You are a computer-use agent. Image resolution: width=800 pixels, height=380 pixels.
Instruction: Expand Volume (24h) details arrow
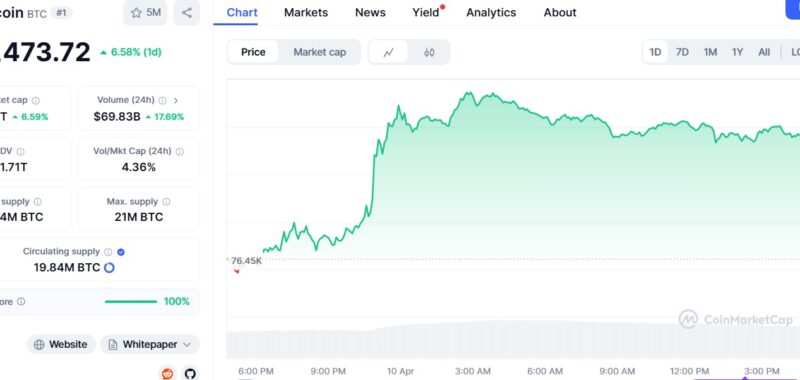pyautogui.click(x=176, y=100)
